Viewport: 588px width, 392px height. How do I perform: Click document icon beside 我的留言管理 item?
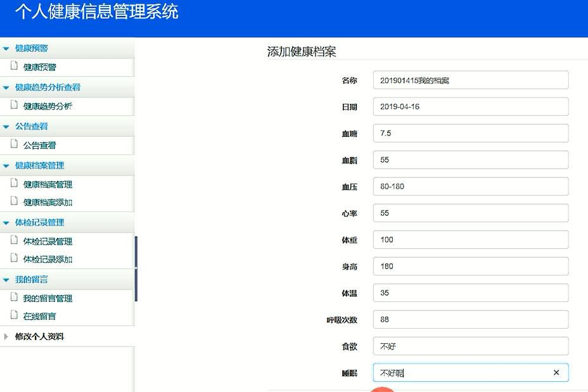click(x=14, y=297)
